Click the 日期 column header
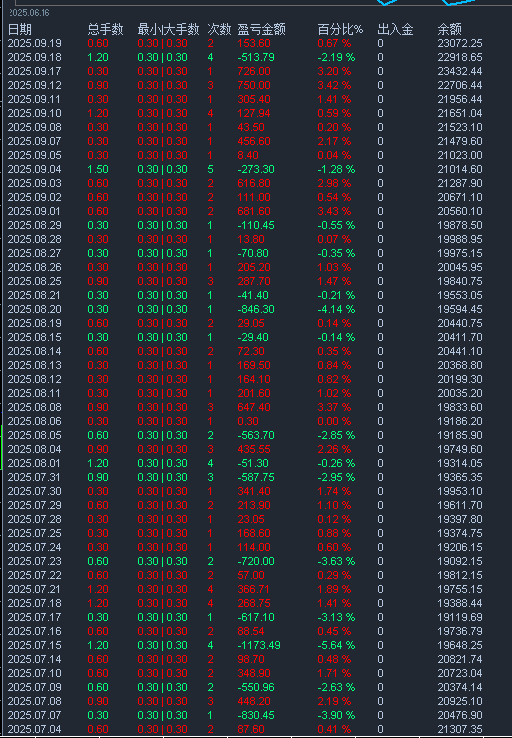The height and width of the screenshot is (738, 512). 20,30
